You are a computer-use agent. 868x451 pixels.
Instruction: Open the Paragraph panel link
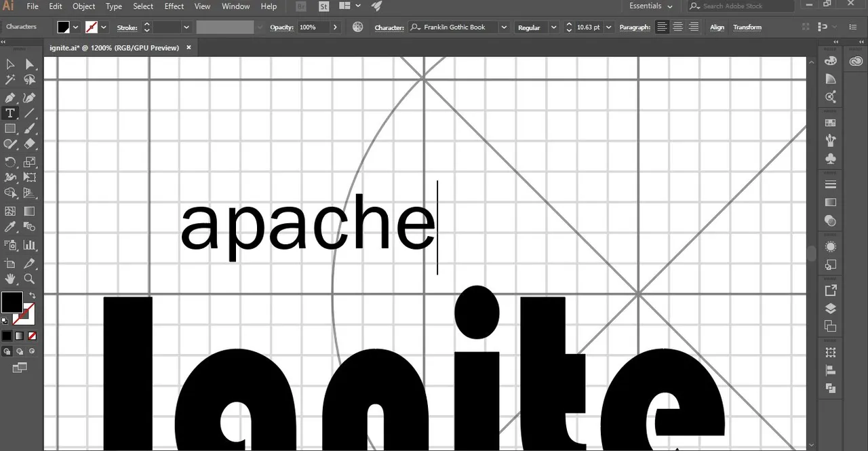[635, 28]
